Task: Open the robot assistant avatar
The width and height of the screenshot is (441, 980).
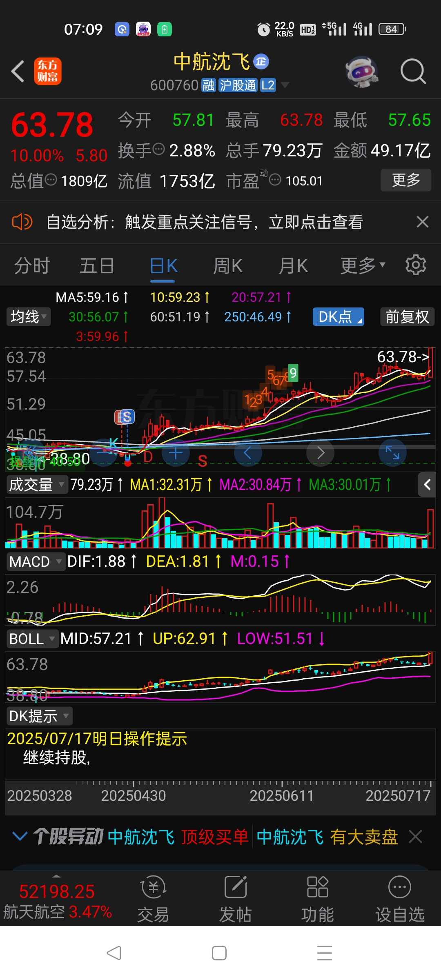Action: tap(361, 71)
